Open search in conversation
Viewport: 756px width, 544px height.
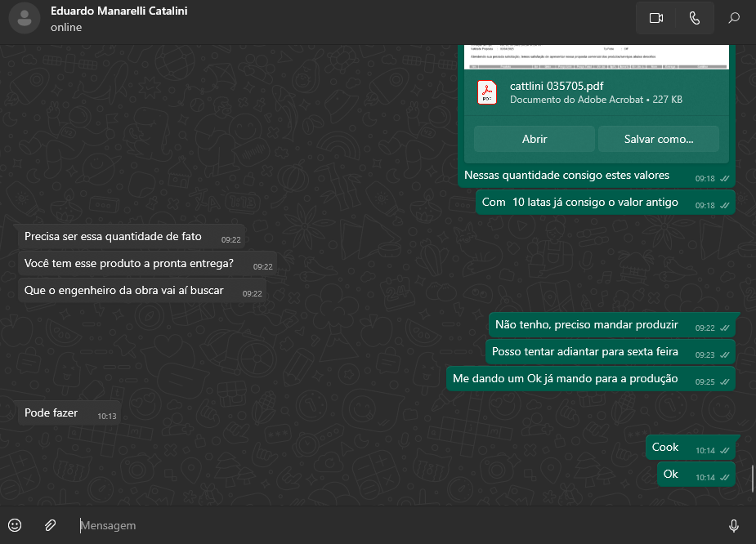734,18
